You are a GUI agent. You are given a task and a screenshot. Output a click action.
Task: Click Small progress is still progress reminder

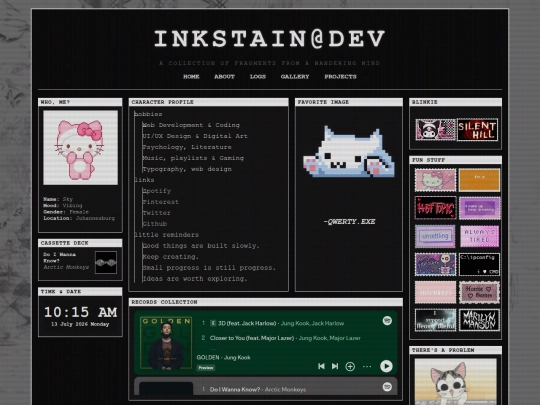tap(209, 268)
